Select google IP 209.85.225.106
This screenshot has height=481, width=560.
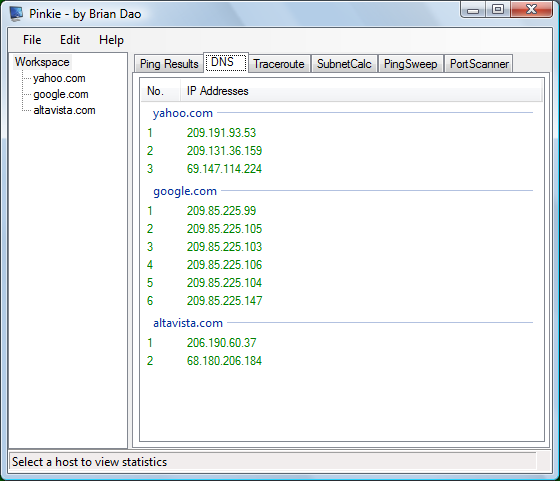(224, 265)
